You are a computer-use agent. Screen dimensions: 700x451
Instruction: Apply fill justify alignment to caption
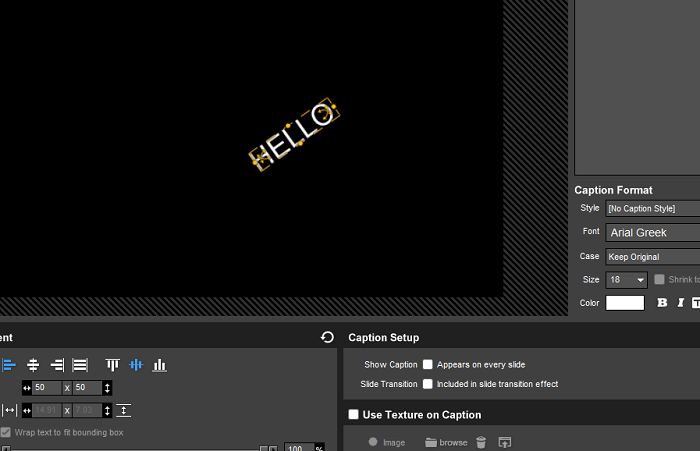80,365
